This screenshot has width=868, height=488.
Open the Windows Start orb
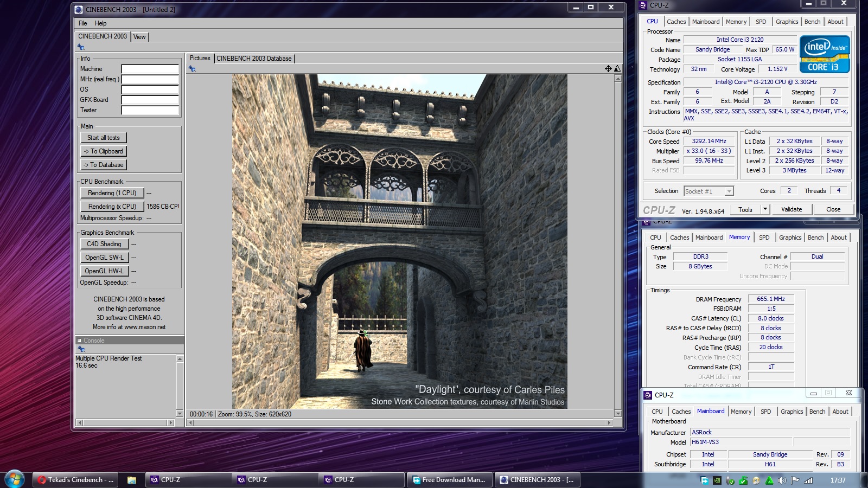(14, 479)
